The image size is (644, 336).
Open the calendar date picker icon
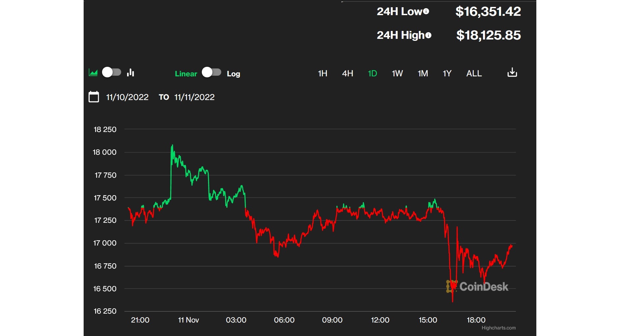94,97
